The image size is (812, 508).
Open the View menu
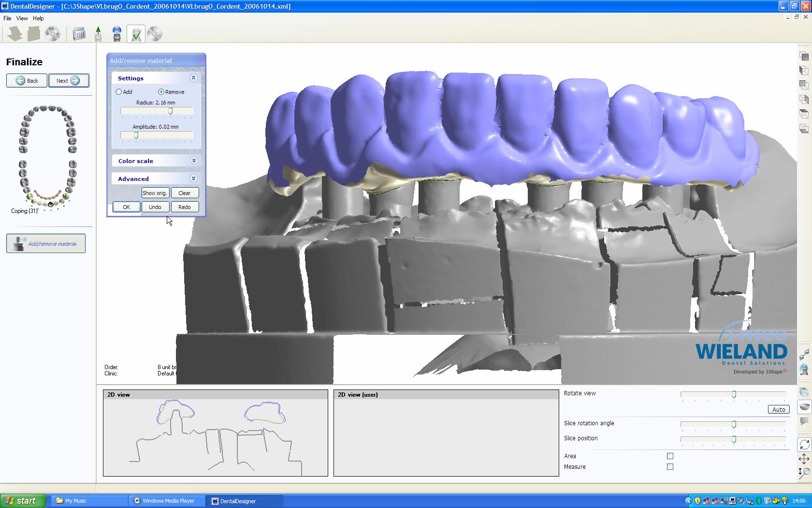coord(22,18)
